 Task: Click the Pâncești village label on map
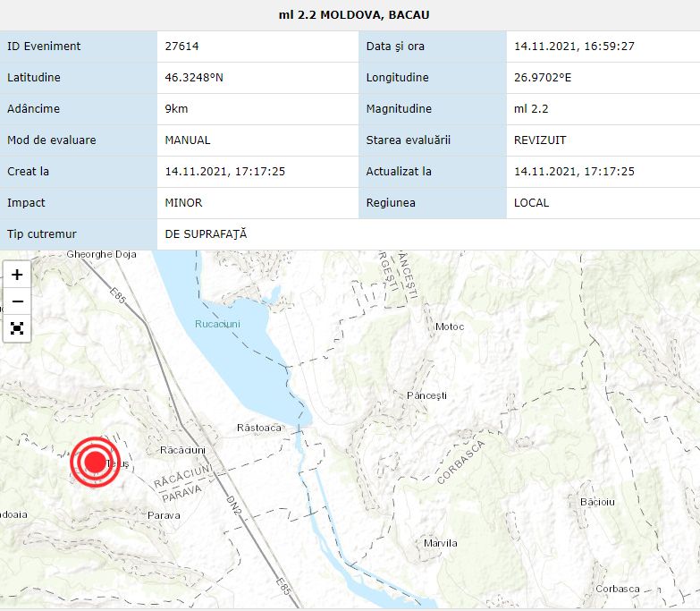[426, 395]
